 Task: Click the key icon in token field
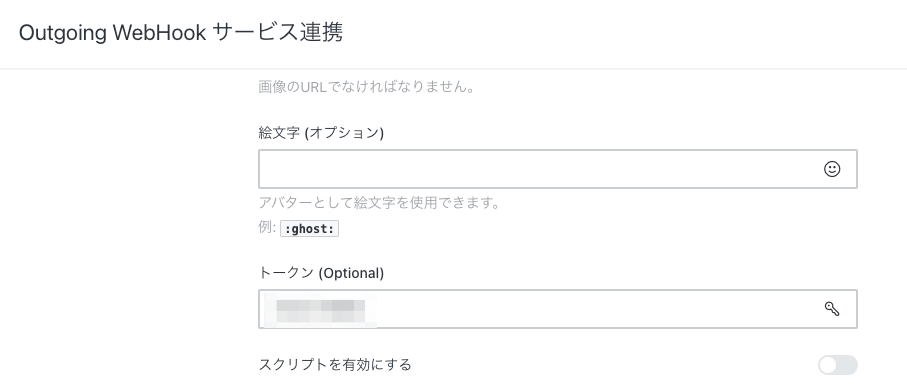tap(832, 309)
